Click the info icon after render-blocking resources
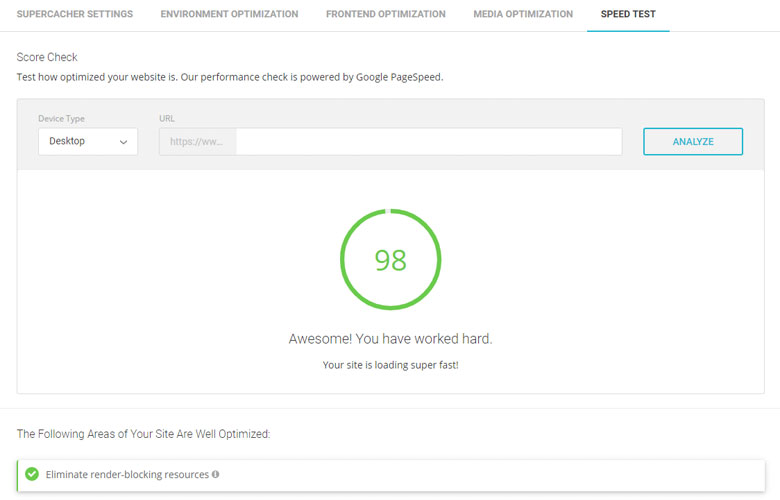This screenshot has height=500, width=780. click(216, 474)
